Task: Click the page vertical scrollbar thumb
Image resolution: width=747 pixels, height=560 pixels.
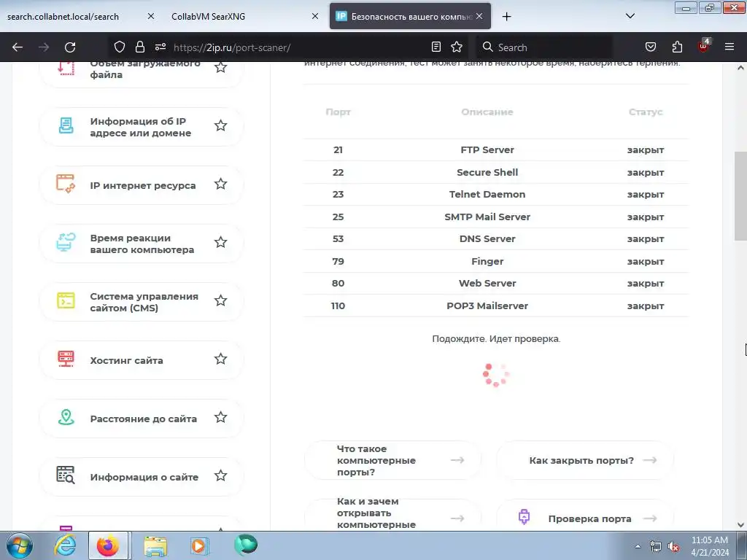Action: click(x=740, y=196)
